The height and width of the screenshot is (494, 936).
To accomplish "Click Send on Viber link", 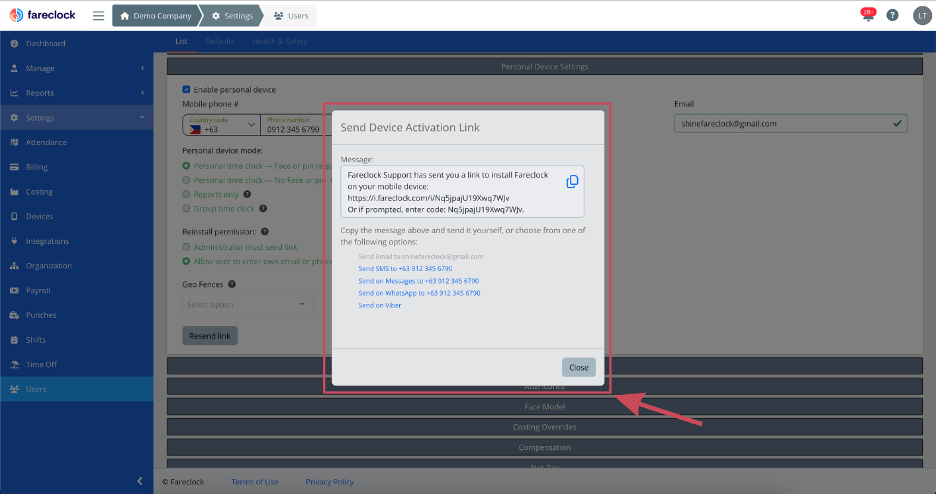I will click(380, 305).
